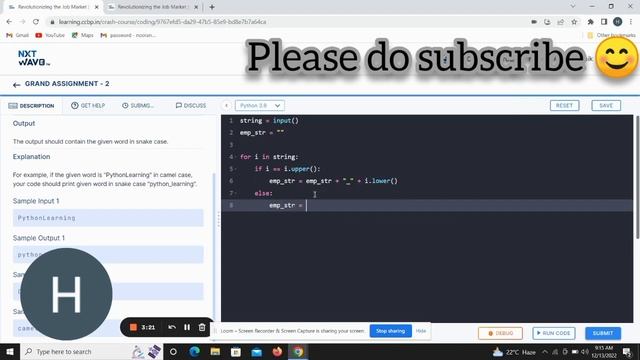Restart the Loom recording with the undo arrow
The image size is (640, 360).
pyautogui.click(x=172, y=327)
